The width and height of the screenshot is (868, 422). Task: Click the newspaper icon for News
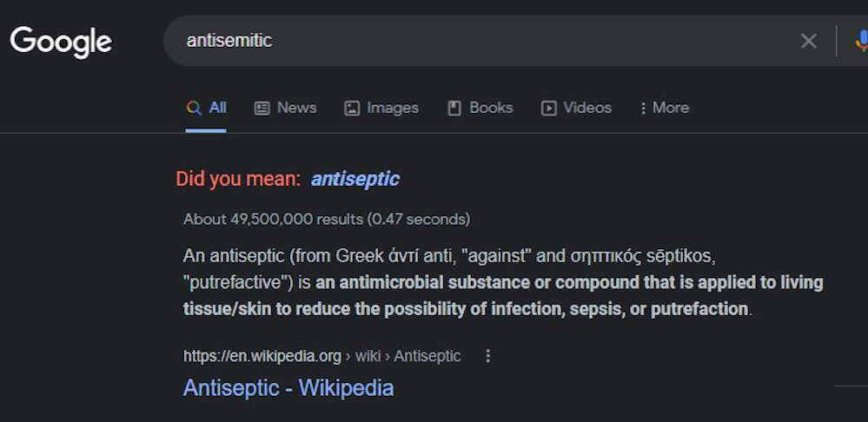pos(262,108)
